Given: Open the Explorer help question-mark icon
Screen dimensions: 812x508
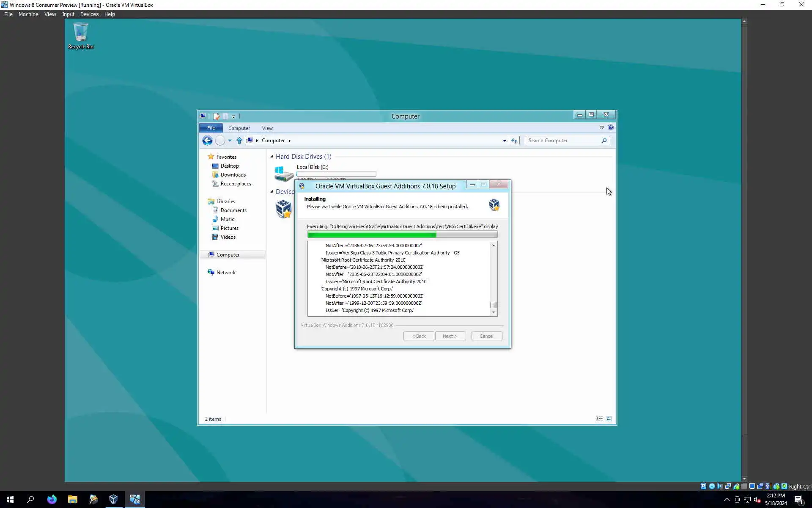Looking at the screenshot, I should click(x=610, y=127).
